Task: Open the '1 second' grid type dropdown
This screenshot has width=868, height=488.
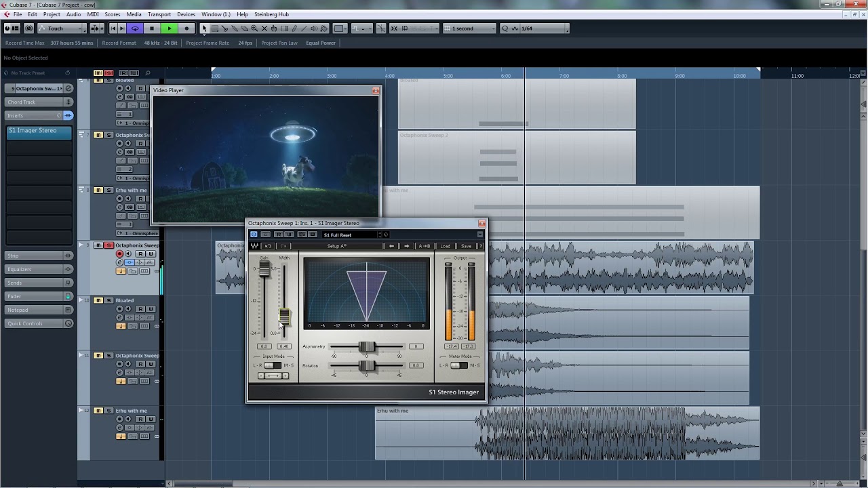Action: tap(470, 28)
